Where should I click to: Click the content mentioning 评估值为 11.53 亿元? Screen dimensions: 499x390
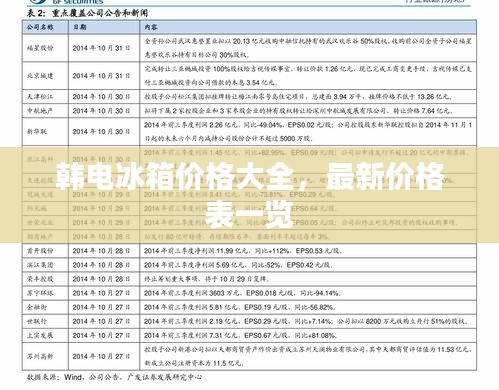(308, 356)
